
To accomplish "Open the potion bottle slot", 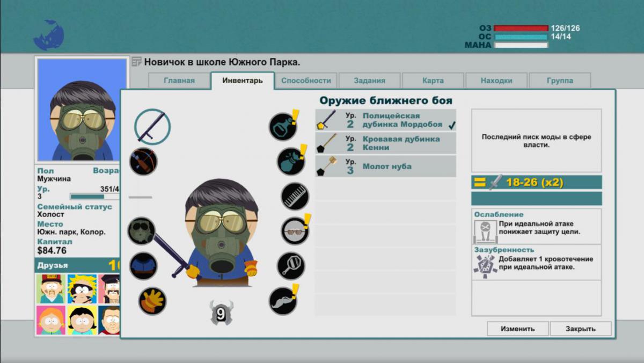I will click(x=283, y=127).
